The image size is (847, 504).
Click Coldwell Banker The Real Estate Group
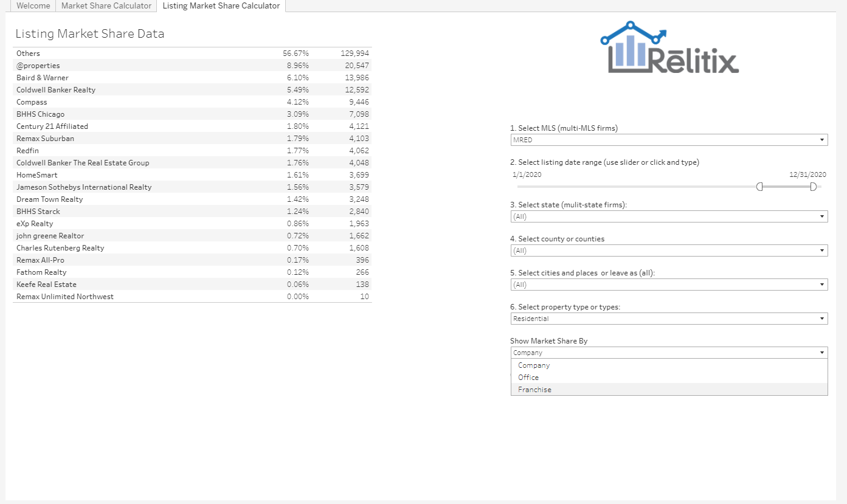pyautogui.click(x=83, y=163)
